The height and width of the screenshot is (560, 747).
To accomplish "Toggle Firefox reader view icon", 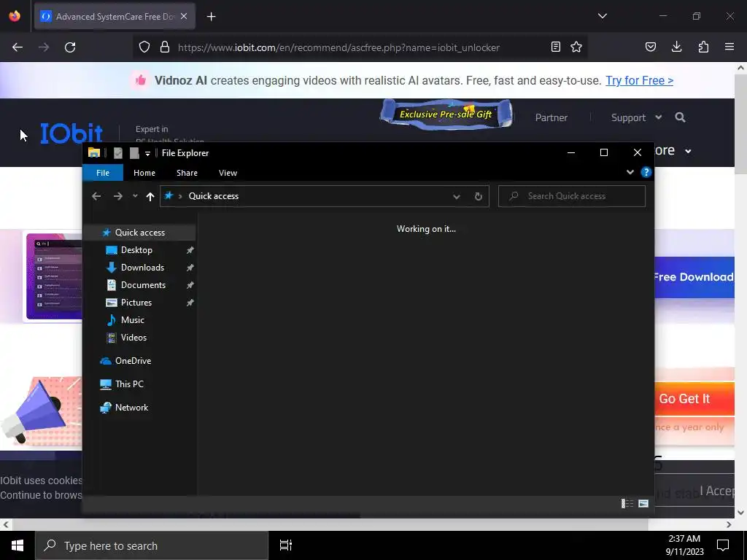I will click(555, 47).
